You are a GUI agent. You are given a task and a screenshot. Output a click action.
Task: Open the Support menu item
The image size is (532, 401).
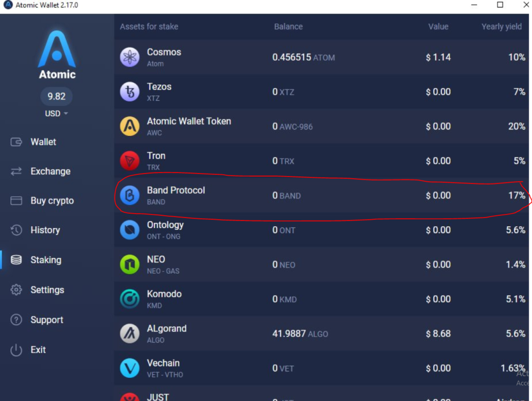(x=47, y=320)
